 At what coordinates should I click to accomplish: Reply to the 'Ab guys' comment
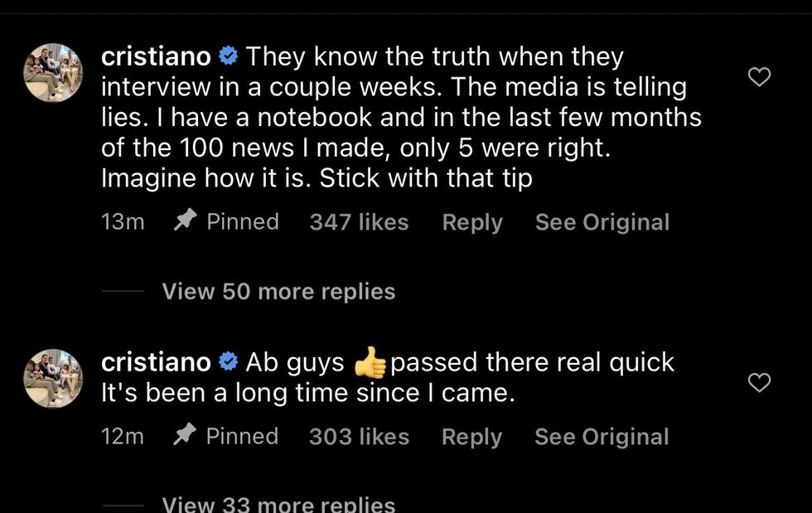point(471,437)
